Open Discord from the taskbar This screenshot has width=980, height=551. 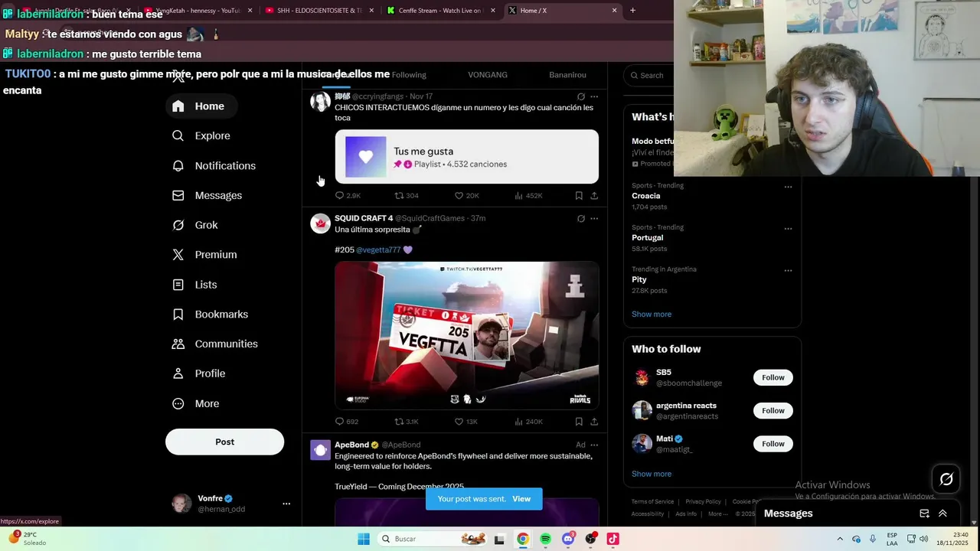tap(567, 539)
